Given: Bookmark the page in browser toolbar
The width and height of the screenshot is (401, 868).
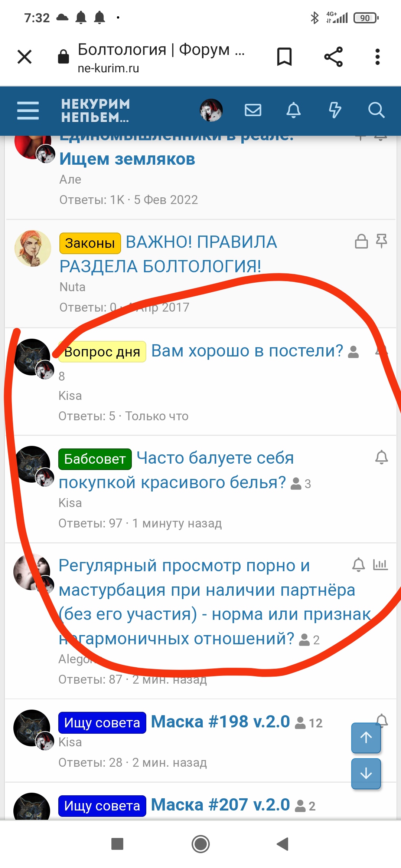Looking at the screenshot, I should click(x=284, y=57).
